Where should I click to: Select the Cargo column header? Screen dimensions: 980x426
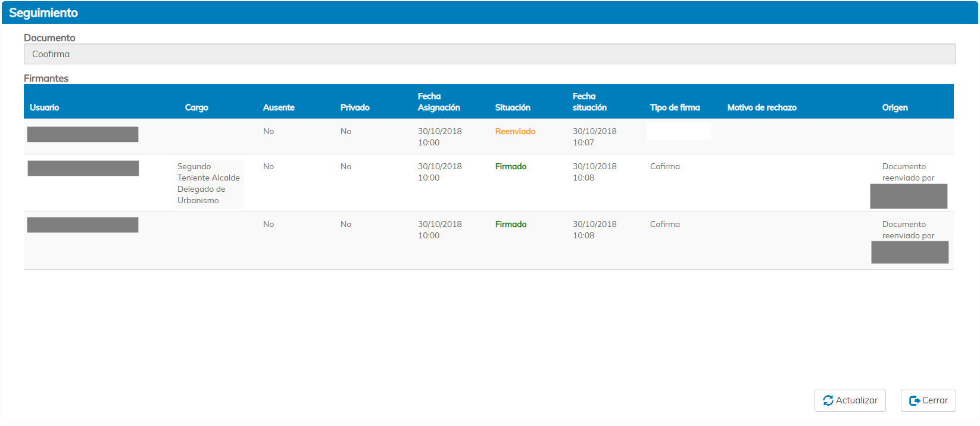pos(196,107)
